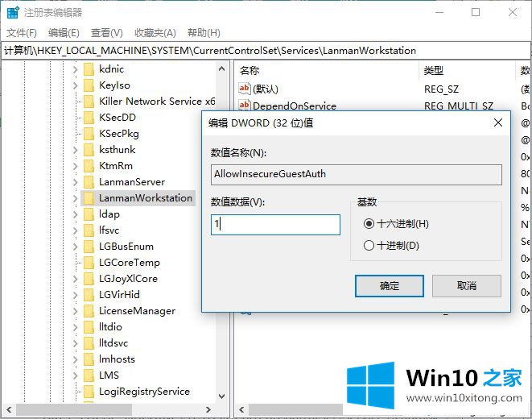Screen dimensions: 532x419
Task: Expand the LGBusEnum tree node
Action: pos(76,247)
